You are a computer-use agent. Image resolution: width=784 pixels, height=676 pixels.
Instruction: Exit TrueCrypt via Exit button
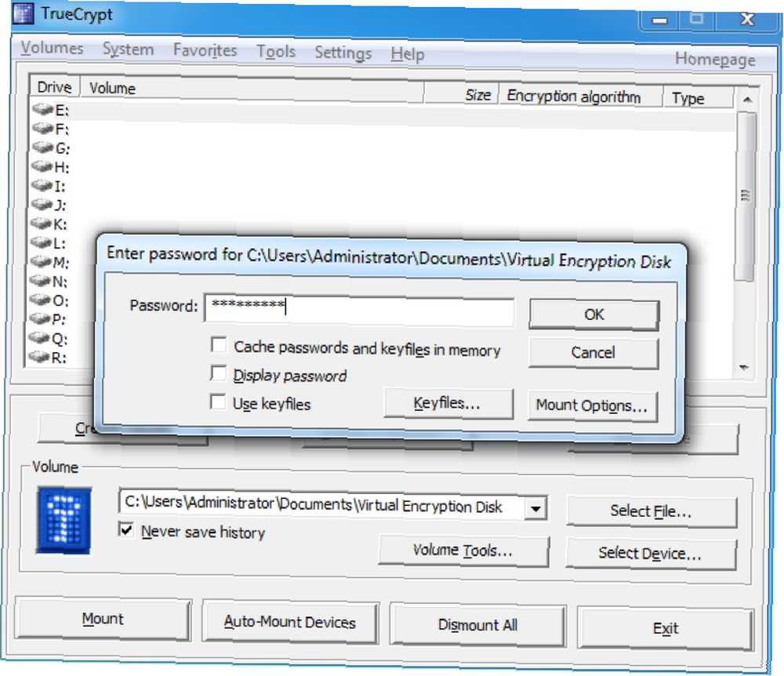(666, 628)
